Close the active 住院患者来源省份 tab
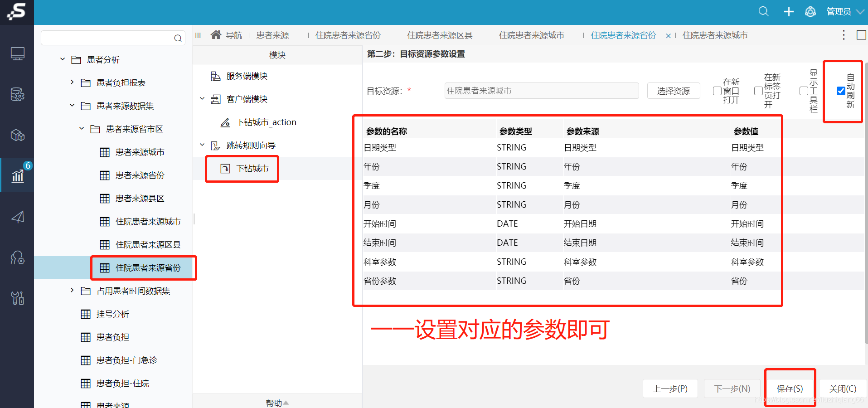The image size is (868, 408). 668,36
